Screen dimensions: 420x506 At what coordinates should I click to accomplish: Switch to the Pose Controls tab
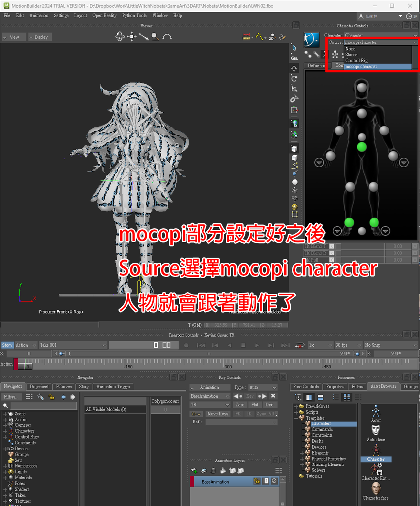click(306, 386)
